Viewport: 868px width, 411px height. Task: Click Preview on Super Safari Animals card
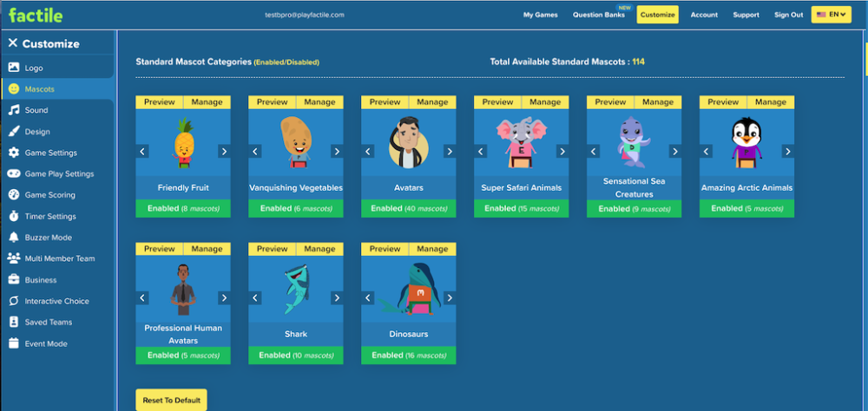click(497, 101)
